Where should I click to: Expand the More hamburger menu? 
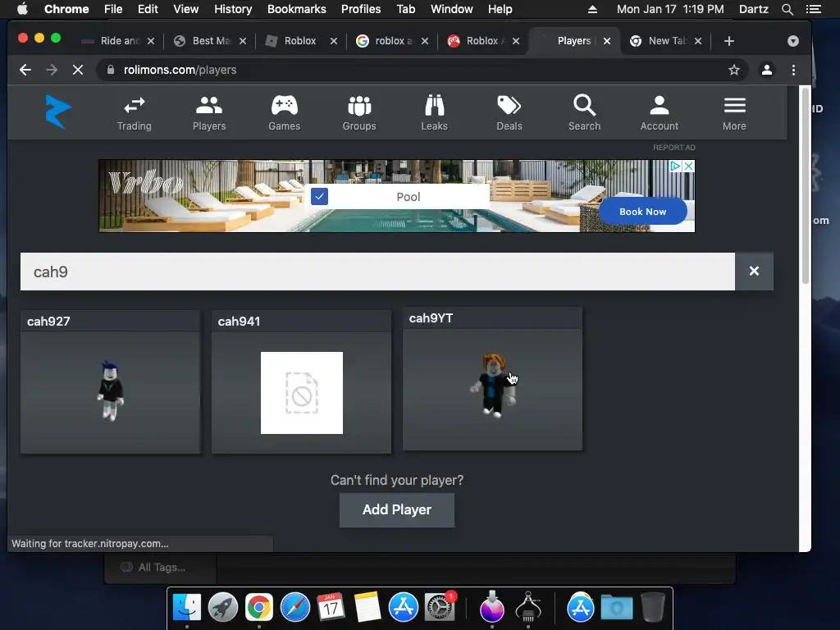[x=734, y=113]
